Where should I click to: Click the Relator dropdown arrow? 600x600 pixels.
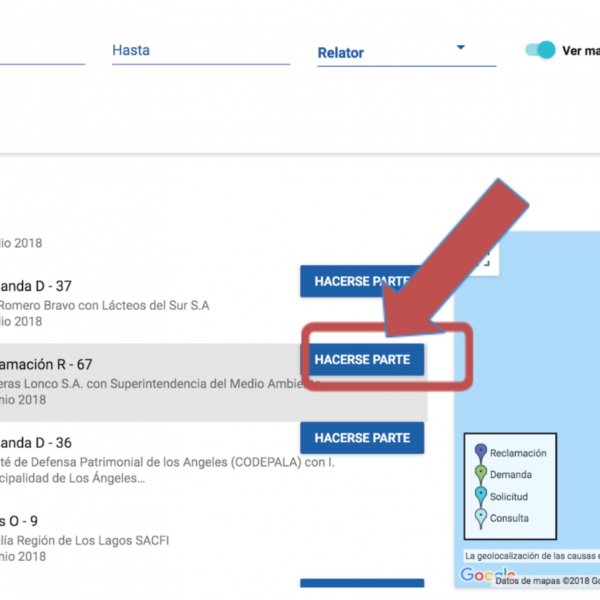click(x=460, y=48)
